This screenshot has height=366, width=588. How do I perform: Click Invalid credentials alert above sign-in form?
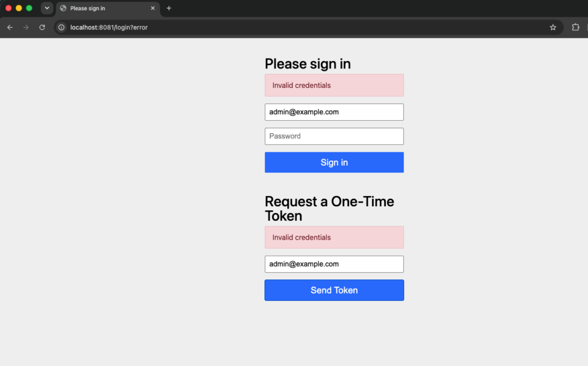point(334,85)
